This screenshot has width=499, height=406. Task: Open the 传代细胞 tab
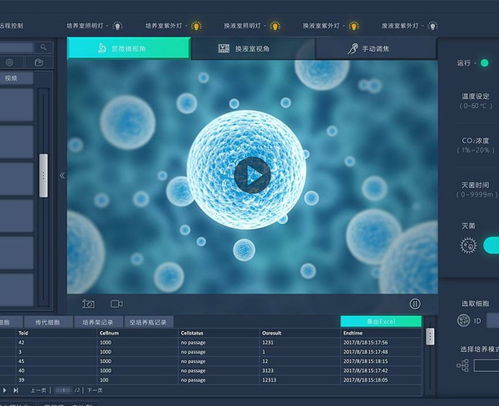point(48,322)
